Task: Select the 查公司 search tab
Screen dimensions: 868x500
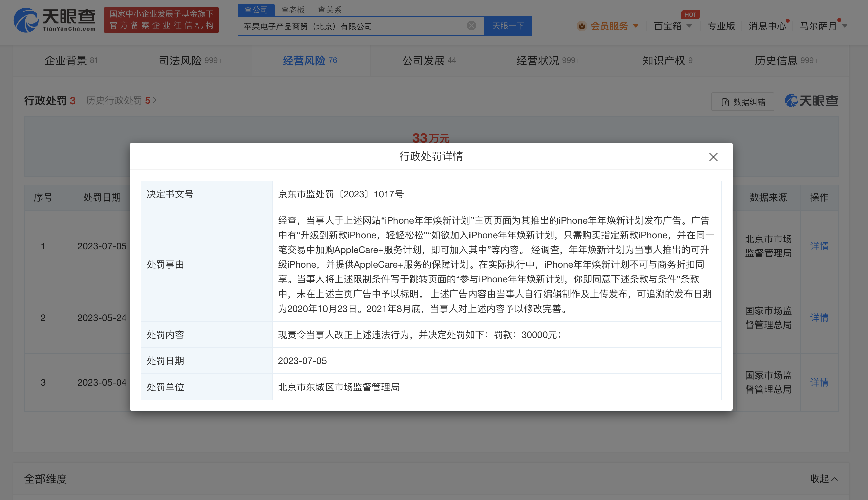Action: 256,10
